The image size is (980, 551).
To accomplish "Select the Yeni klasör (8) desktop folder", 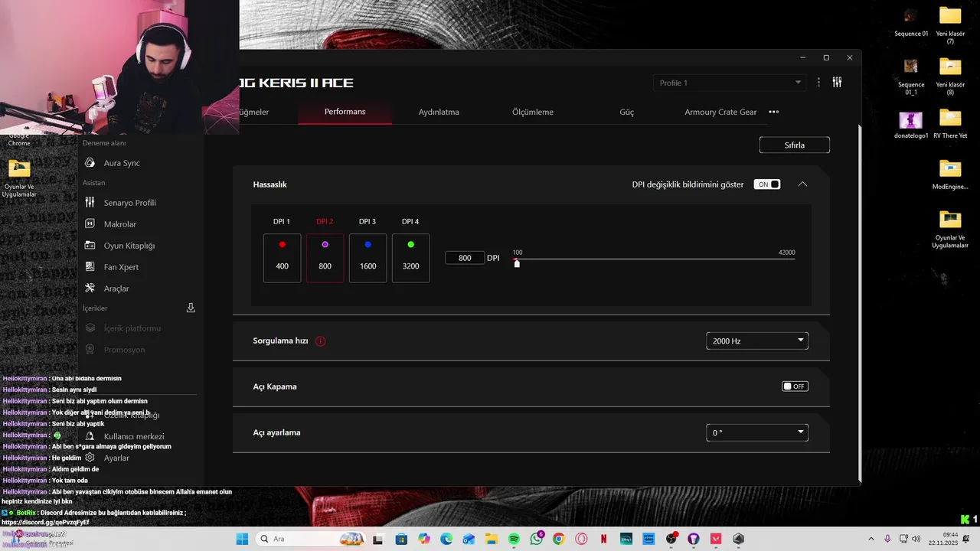I will tap(950, 77).
